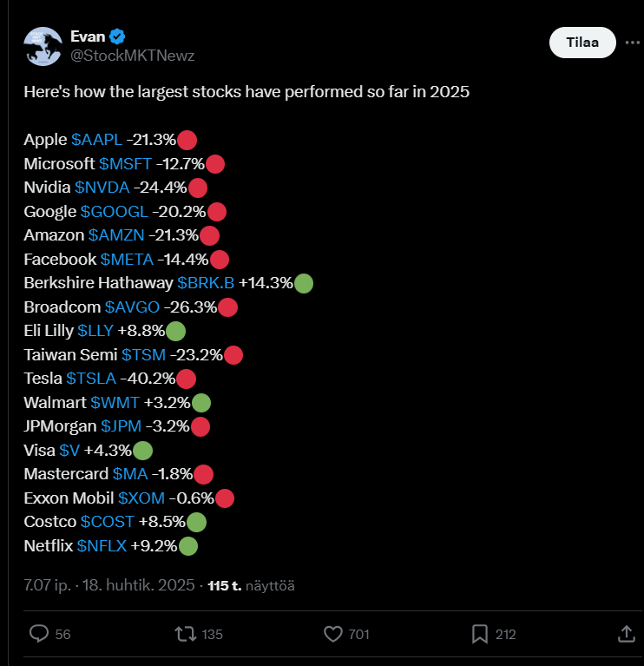Click the repost arrows icon
644x666 pixels.
click(186, 634)
